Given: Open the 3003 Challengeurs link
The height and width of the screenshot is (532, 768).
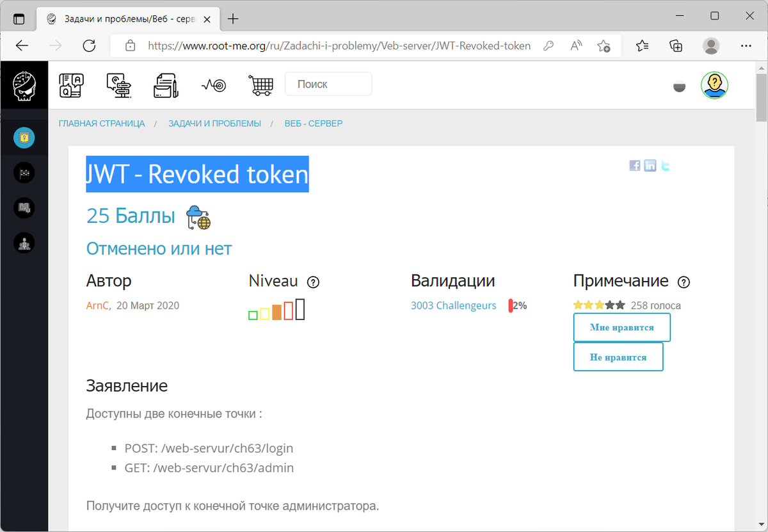Looking at the screenshot, I should click(x=453, y=305).
